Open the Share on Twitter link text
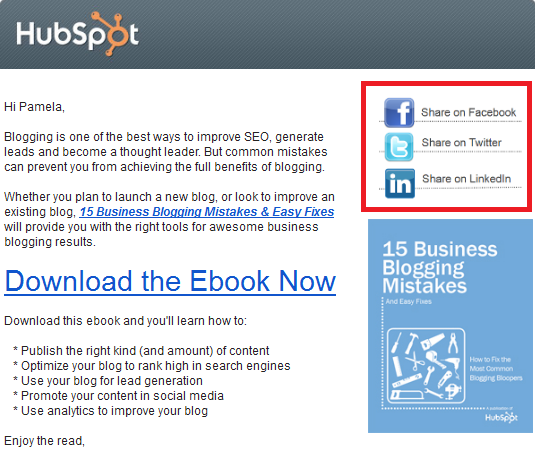The image size is (535, 451). click(x=461, y=142)
